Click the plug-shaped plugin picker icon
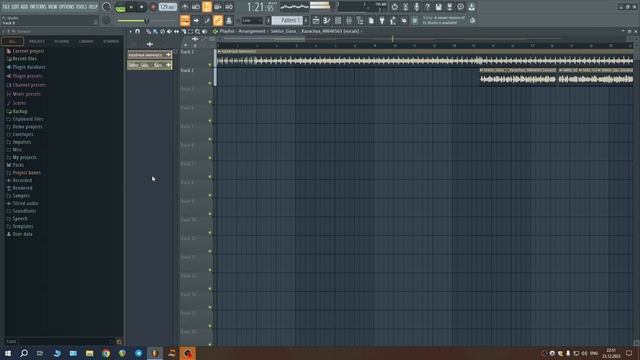Screen dimensions: 640x360 (x=382, y=20)
